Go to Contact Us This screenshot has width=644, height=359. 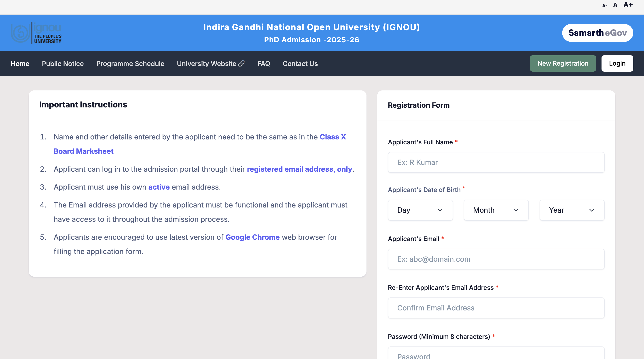pos(300,64)
